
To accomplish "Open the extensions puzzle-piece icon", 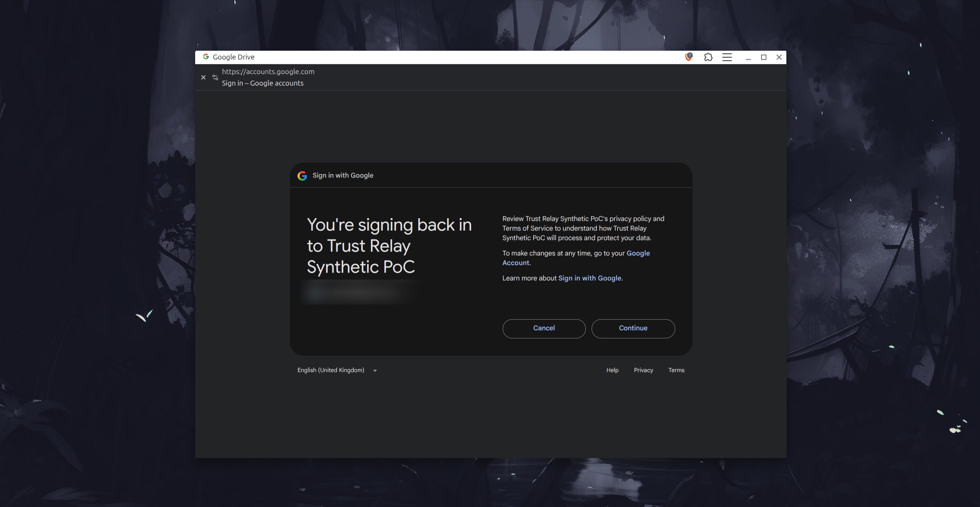I will 708,57.
